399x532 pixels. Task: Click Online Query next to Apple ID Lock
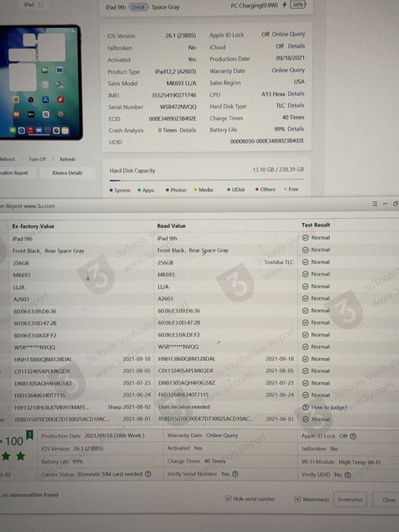click(288, 34)
